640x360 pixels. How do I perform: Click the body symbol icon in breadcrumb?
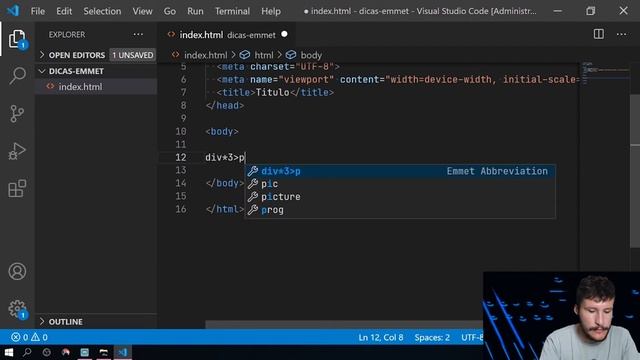pos(291,55)
